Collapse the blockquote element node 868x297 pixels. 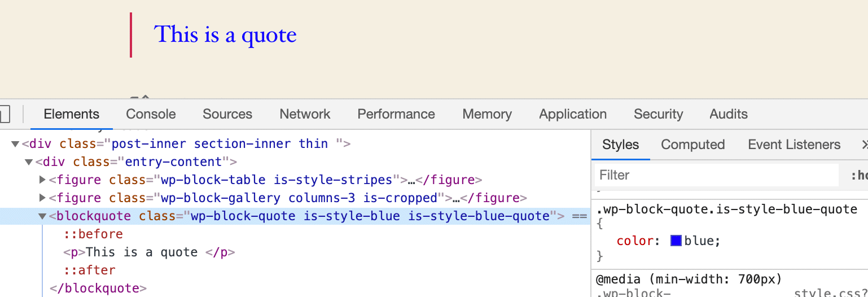pos(42,216)
